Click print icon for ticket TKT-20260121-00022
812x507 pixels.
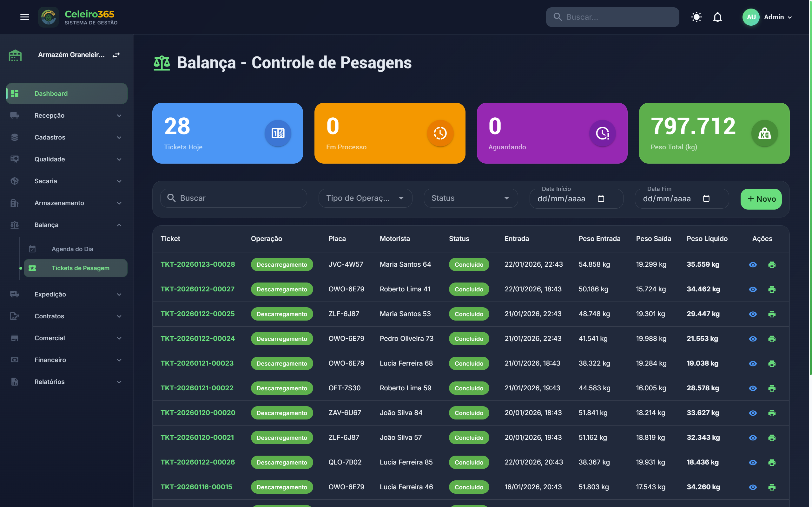point(771,388)
